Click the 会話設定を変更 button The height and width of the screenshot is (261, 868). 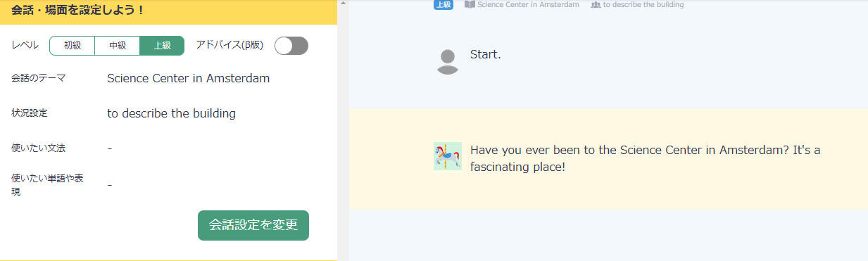(253, 225)
